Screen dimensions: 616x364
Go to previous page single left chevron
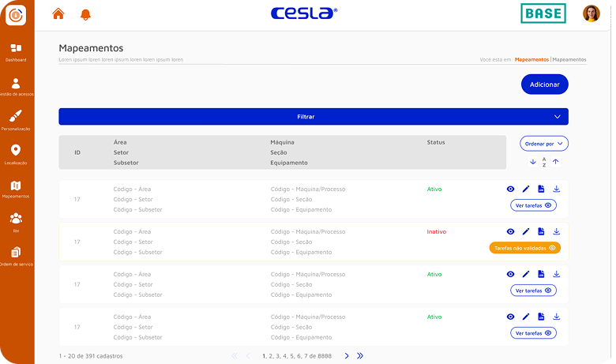pos(248,356)
